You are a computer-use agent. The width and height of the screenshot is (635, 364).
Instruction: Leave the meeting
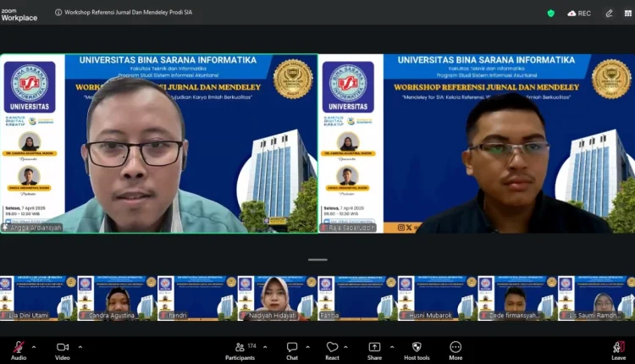point(618,350)
